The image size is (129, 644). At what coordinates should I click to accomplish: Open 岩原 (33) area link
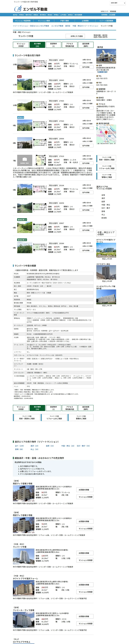coord(50,446)
